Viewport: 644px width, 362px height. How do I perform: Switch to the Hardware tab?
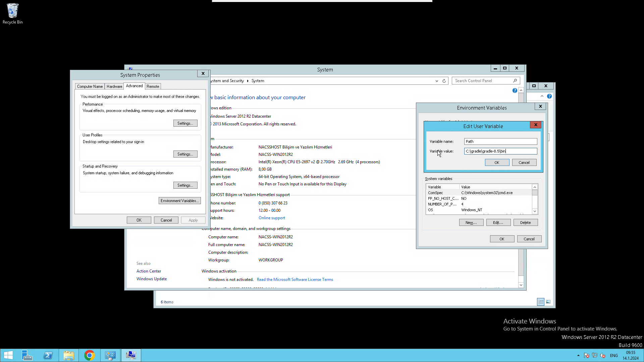pyautogui.click(x=114, y=86)
